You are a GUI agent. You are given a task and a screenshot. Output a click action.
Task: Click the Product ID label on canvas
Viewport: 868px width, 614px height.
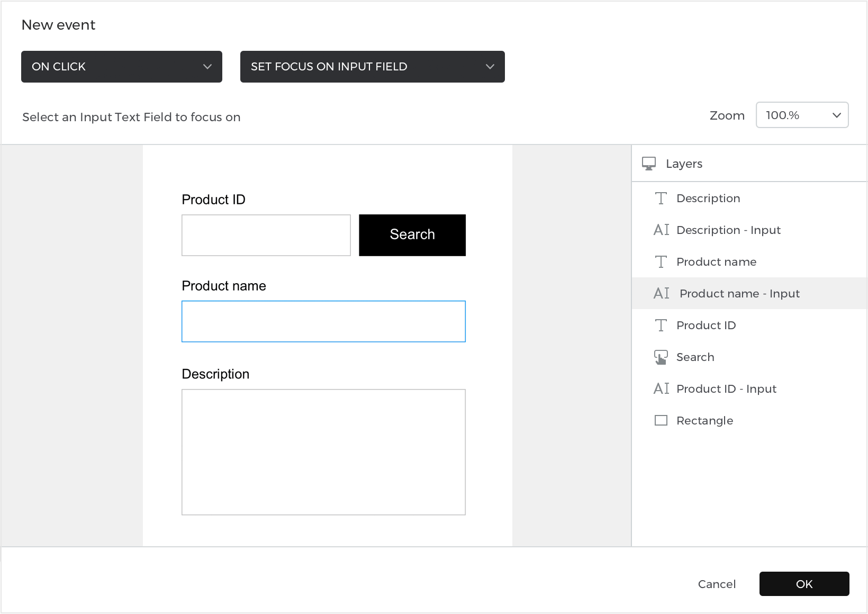click(x=213, y=200)
